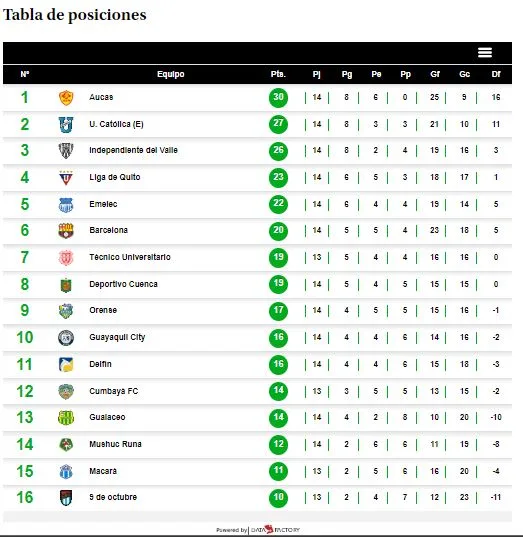Click the Mushuc Runa team name
Image resolution: width=523 pixels, height=537 pixels.
click(x=115, y=444)
